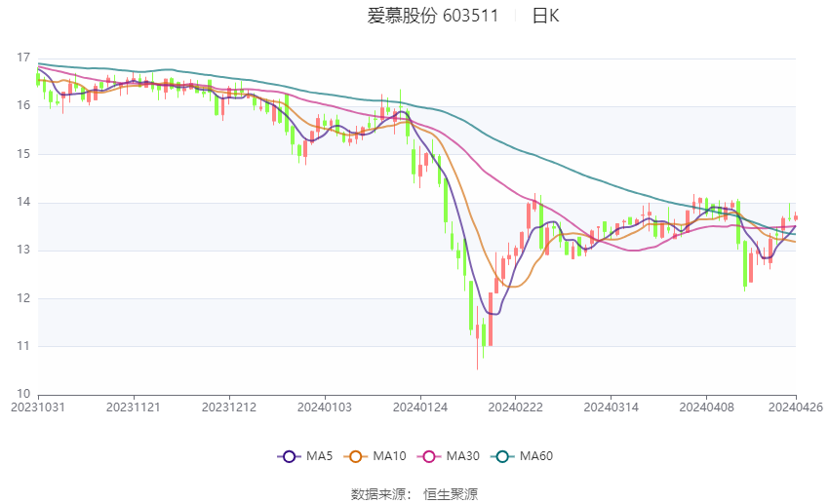Hide the MA60 series via its label
The image size is (829, 504).
pyautogui.click(x=536, y=456)
